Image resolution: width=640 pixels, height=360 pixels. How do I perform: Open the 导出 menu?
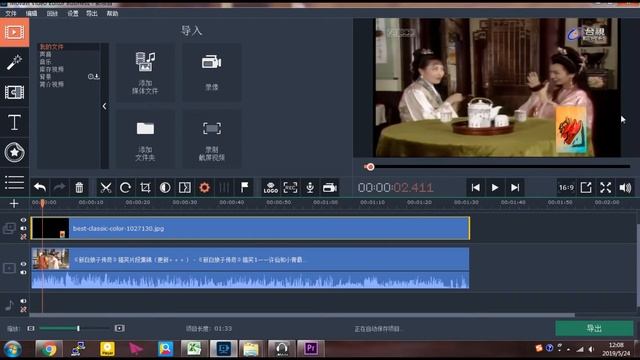(x=92, y=13)
